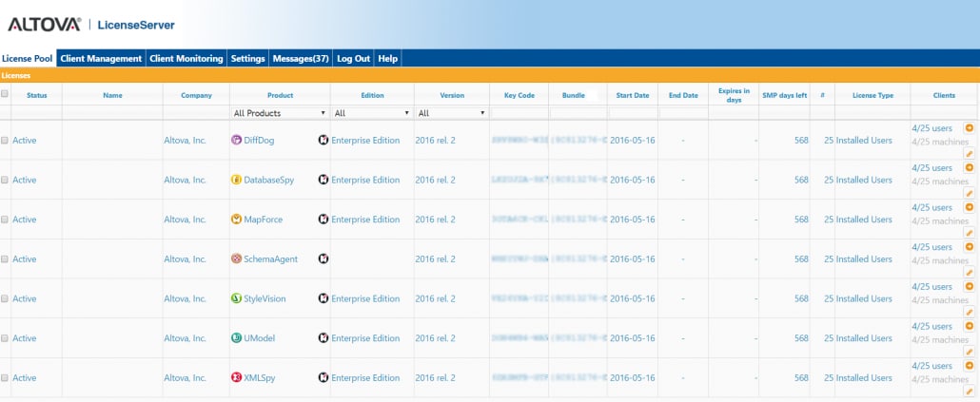Tick the checkbox for the StyleVision license
The image size is (980, 402).
pyautogui.click(x=5, y=299)
